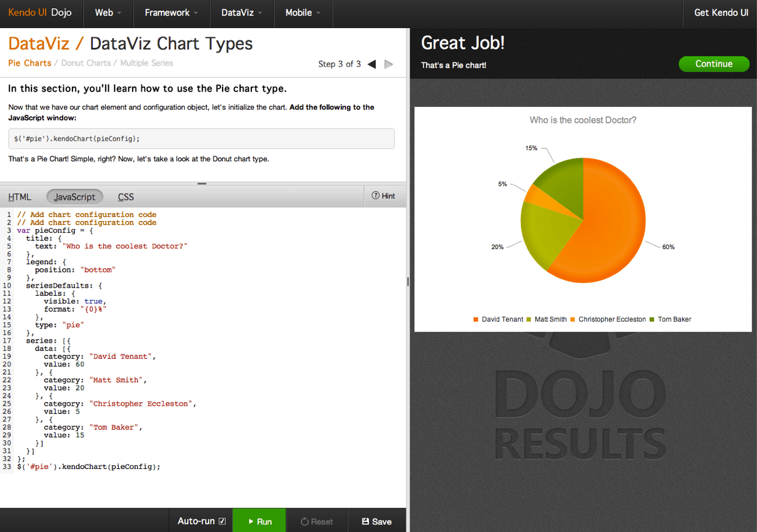Click Matt Smith legend color marker
757x532 pixels.
528,320
